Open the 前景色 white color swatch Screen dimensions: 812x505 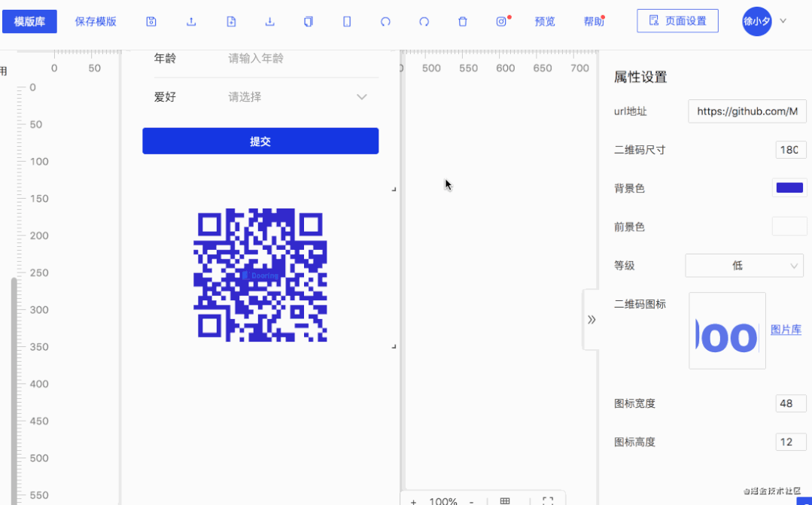coord(789,227)
